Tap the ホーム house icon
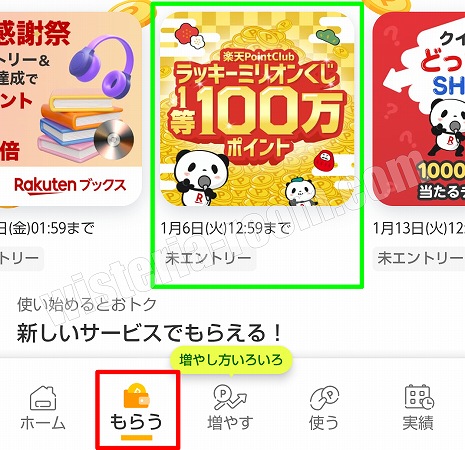 pyautogui.click(x=43, y=397)
